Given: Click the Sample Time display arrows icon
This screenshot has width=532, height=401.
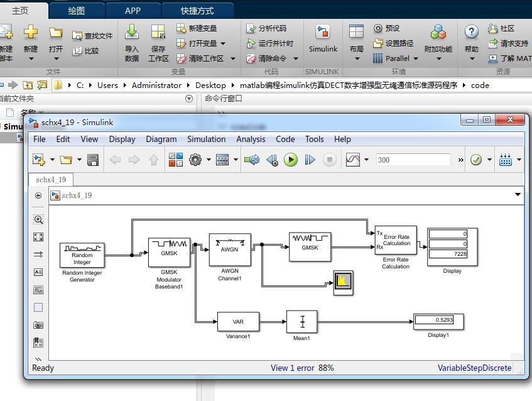Looking at the screenshot, I should pyautogui.click(x=38, y=255).
